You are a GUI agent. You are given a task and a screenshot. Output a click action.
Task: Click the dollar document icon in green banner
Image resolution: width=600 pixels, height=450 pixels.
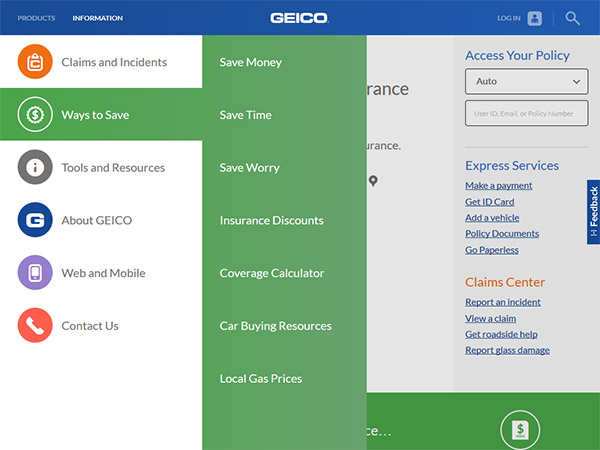pos(520,430)
